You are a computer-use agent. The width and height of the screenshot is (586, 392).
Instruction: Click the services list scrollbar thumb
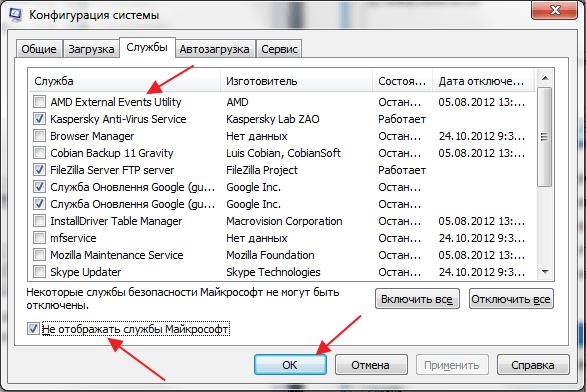point(545,137)
